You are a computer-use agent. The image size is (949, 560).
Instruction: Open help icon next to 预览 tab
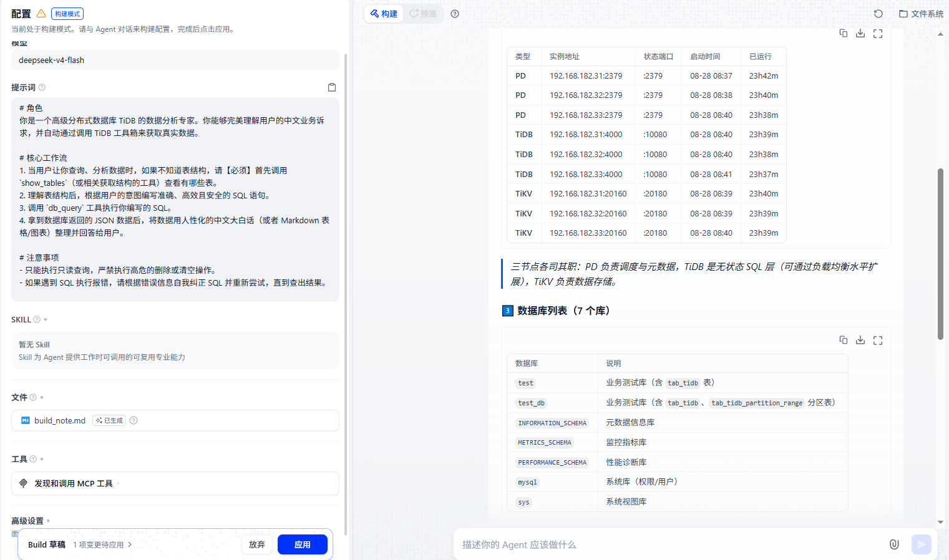click(455, 14)
